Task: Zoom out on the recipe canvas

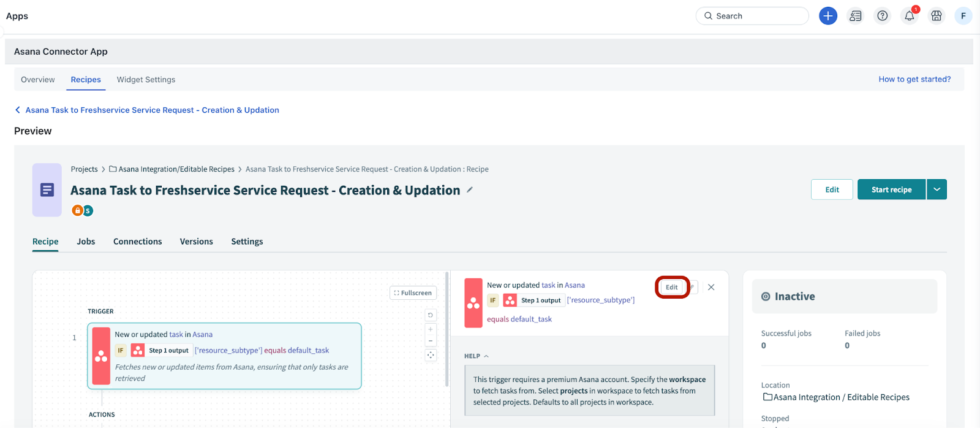Action: coord(431,340)
